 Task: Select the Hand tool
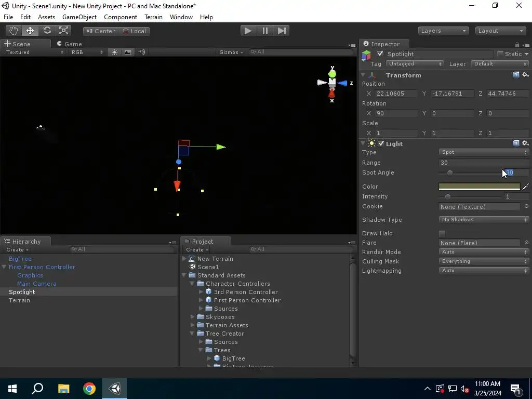click(x=14, y=31)
